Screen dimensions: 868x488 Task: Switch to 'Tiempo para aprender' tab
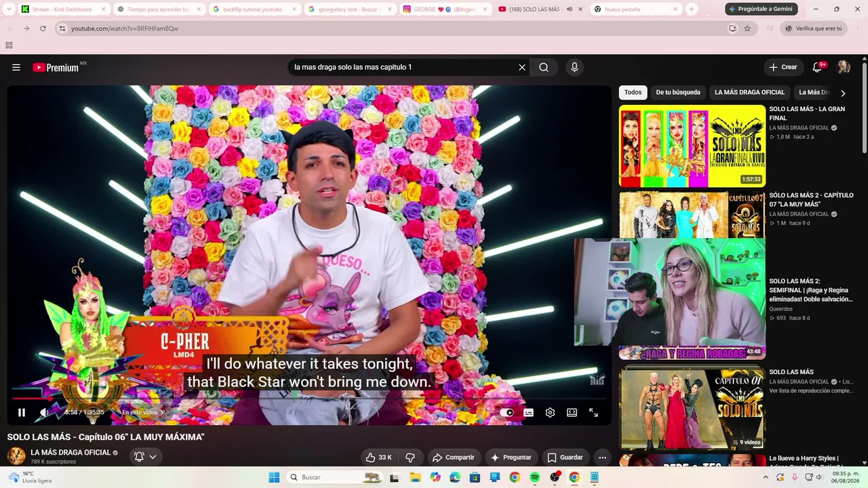tap(159, 9)
